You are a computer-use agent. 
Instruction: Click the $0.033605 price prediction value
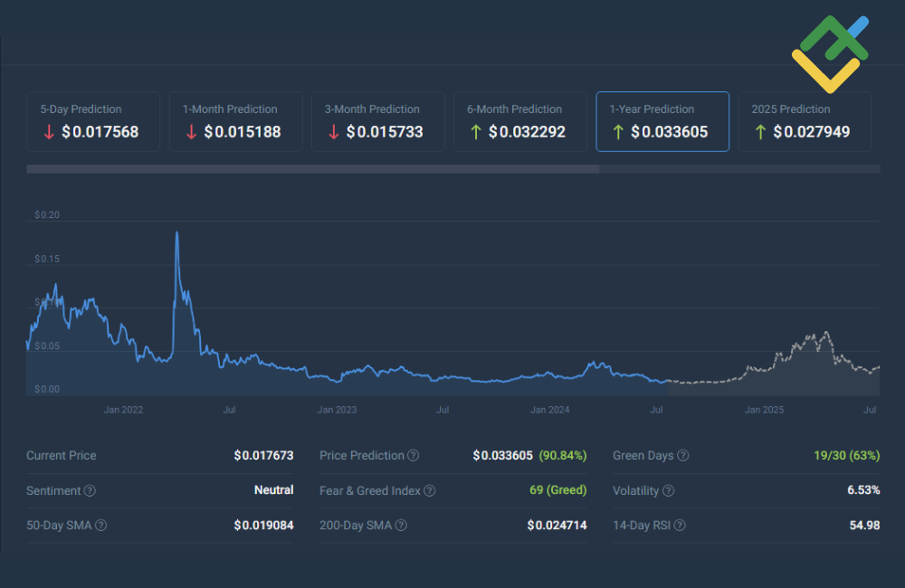pyautogui.click(x=504, y=456)
